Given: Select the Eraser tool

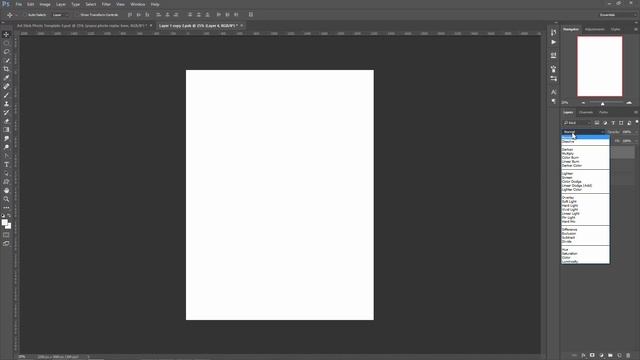Looking at the screenshot, I should point(6,121).
